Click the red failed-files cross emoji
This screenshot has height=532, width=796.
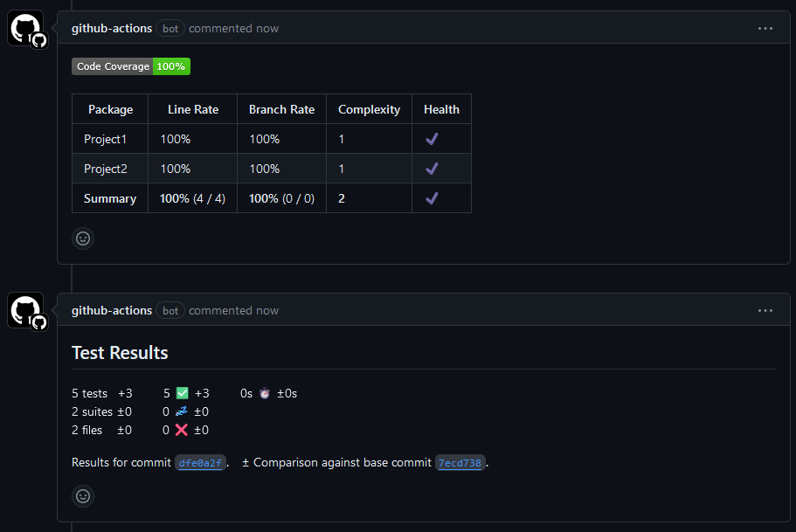pos(183,429)
